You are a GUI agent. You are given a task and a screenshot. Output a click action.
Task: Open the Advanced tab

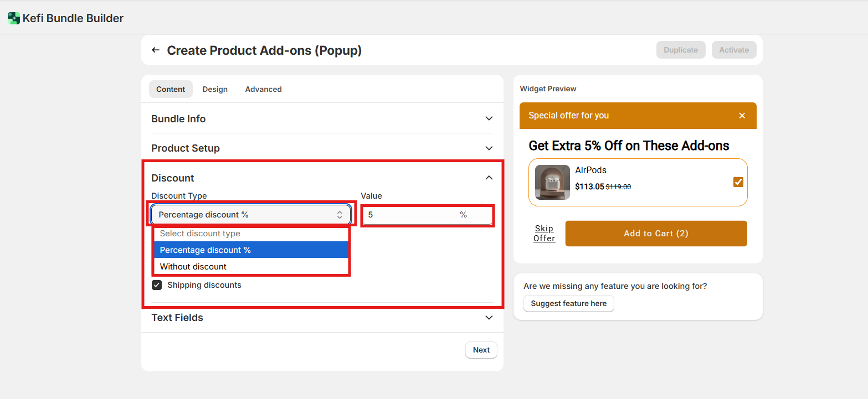263,89
